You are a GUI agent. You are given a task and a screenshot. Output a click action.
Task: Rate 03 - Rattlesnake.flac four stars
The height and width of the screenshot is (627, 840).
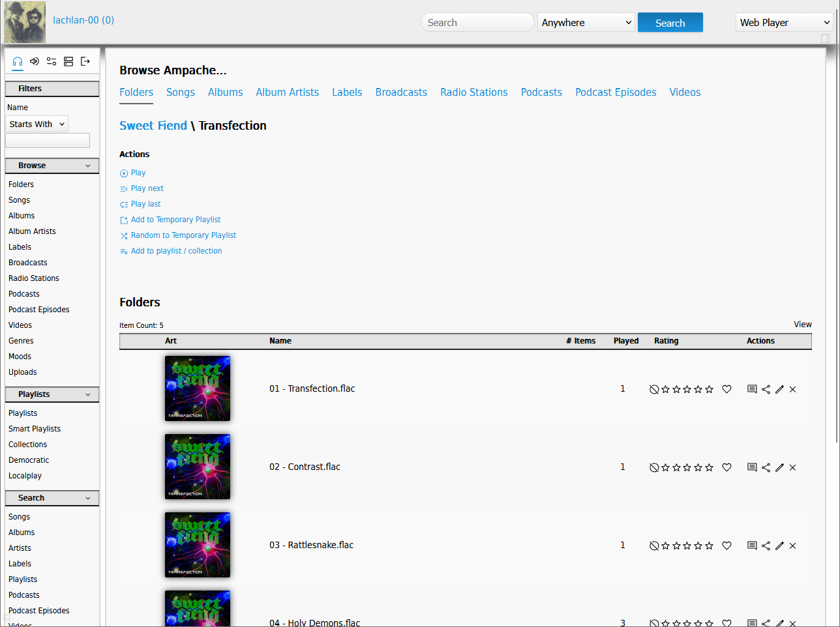coord(698,546)
